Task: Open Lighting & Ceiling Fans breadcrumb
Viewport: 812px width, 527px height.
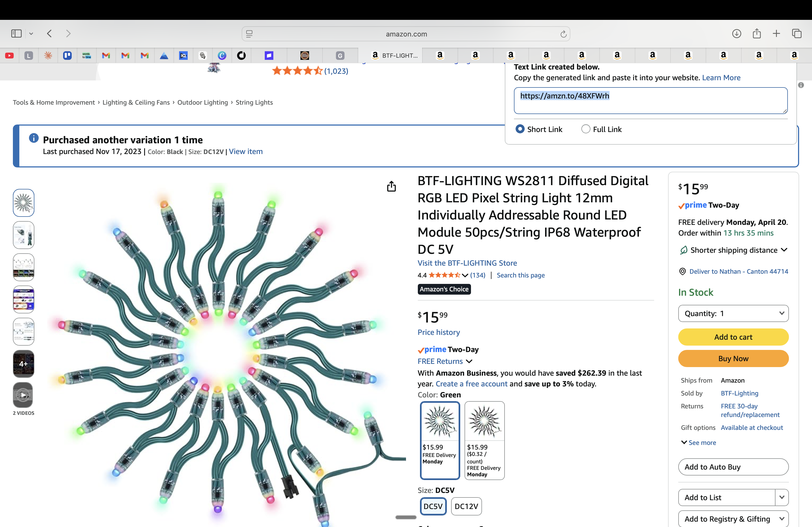Action: click(136, 102)
